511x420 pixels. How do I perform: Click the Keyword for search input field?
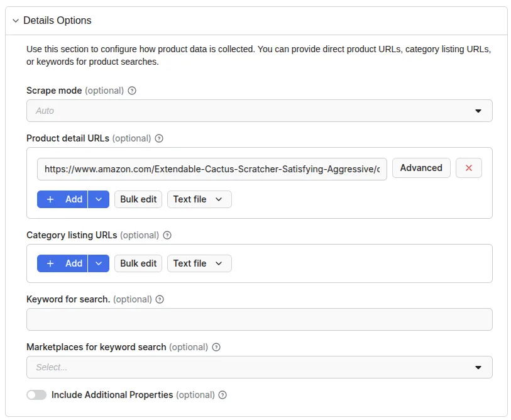(259, 319)
